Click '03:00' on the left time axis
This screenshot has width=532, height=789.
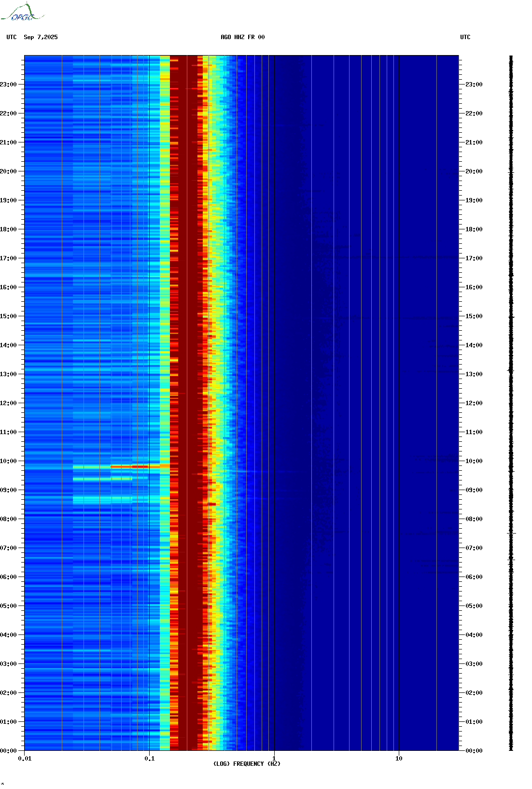8,664
